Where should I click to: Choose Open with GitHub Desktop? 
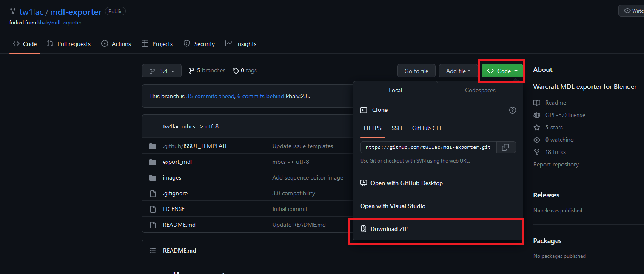coord(406,183)
